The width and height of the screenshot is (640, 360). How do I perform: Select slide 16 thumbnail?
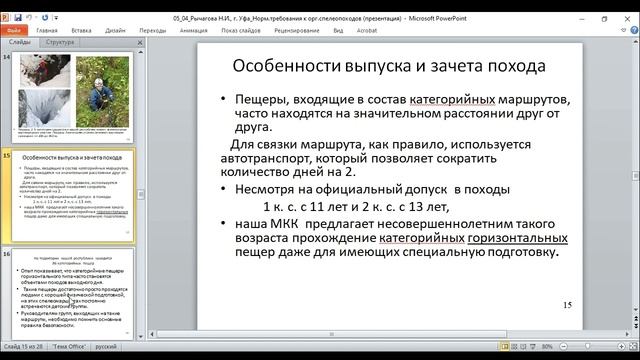pyautogui.click(x=73, y=294)
